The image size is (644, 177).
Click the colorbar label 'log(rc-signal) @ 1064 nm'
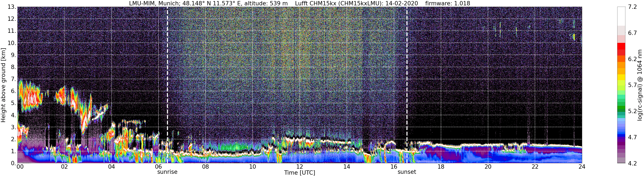pos(640,85)
